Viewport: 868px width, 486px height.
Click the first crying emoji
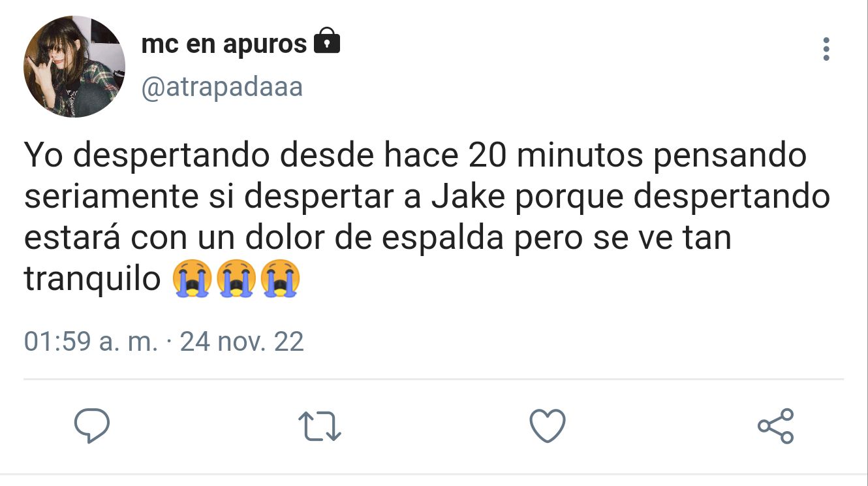192,279
